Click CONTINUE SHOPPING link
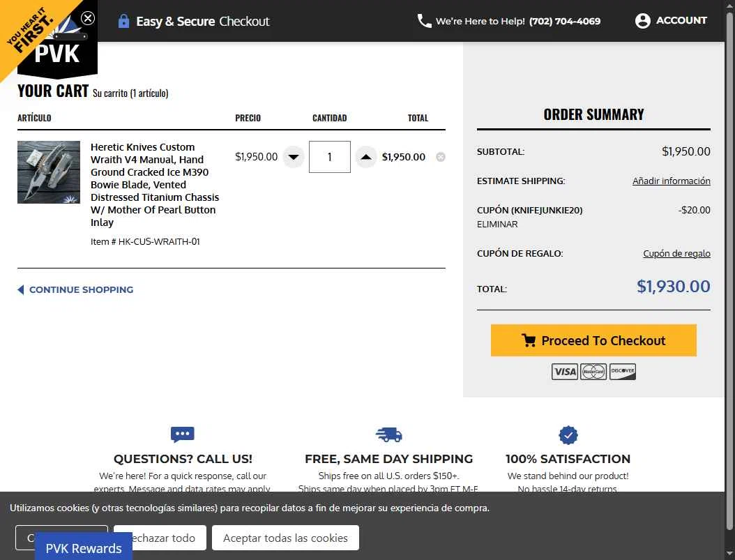Viewport: 735px width, 560px height. point(75,289)
